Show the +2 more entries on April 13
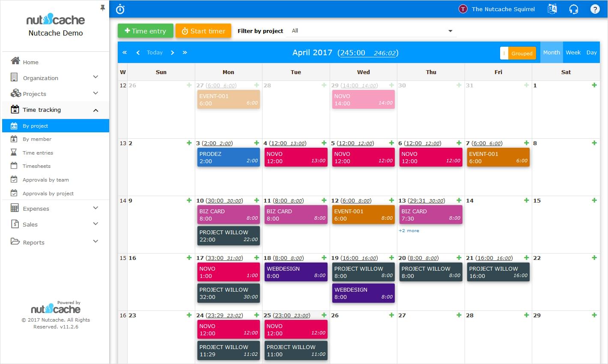Screen dimensions: 608x364 click(x=409, y=230)
